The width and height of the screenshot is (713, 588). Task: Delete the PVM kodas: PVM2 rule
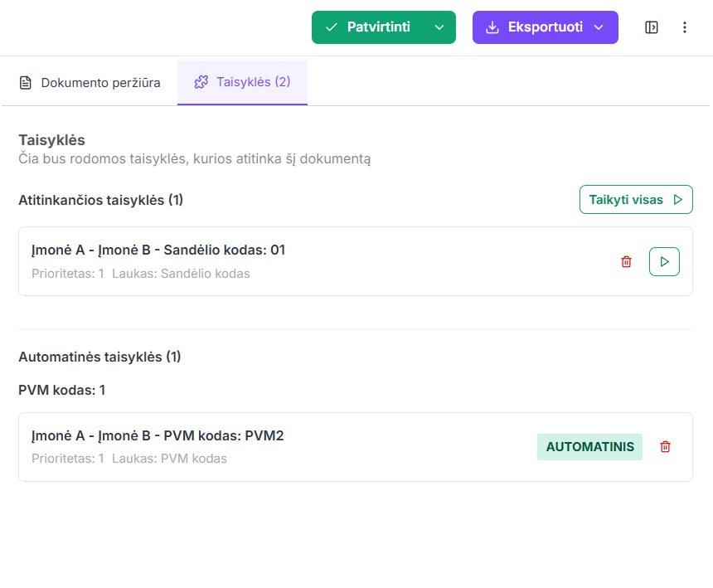665,447
